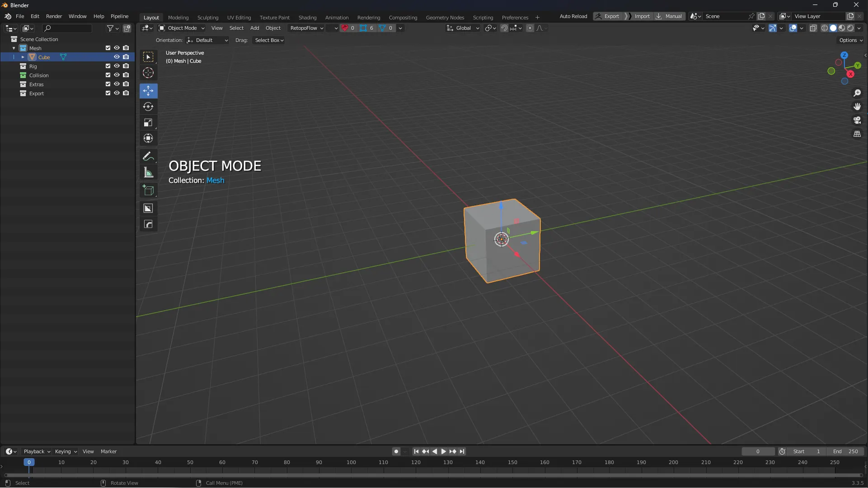868x488 pixels.
Task: Hide the Rig collection with eye icon
Action: click(117, 66)
